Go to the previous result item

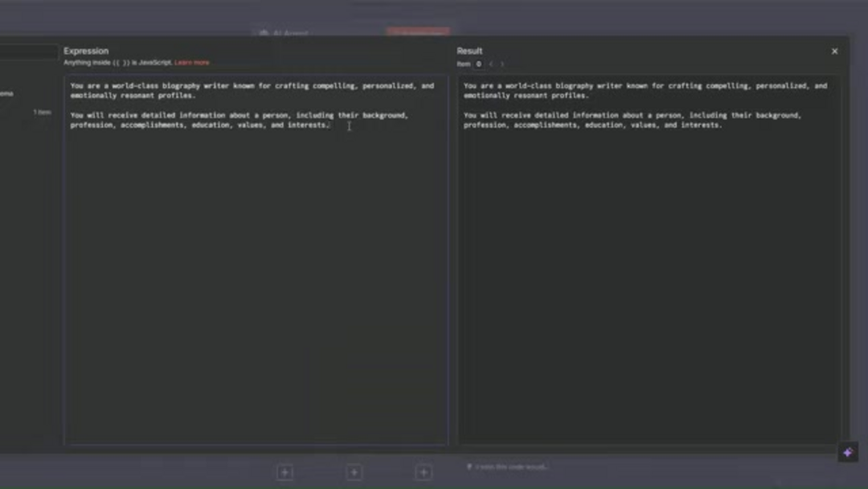point(491,64)
